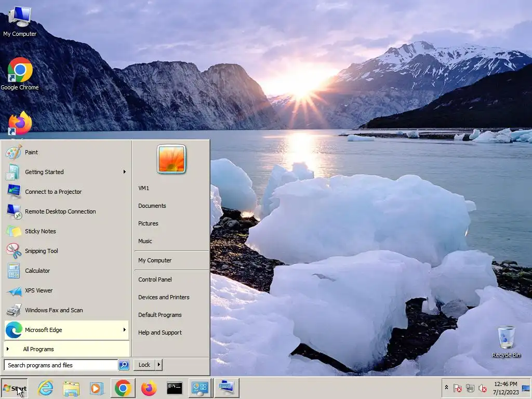Click the Lock button
Image resolution: width=532 pixels, height=399 pixels.
[144, 365]
